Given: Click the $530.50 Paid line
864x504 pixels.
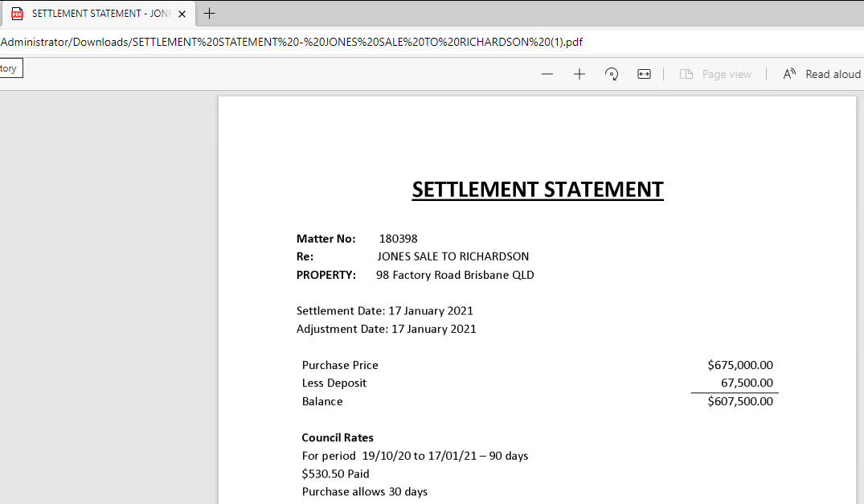Looking at the screenshot, I should (x=335, y=473).
